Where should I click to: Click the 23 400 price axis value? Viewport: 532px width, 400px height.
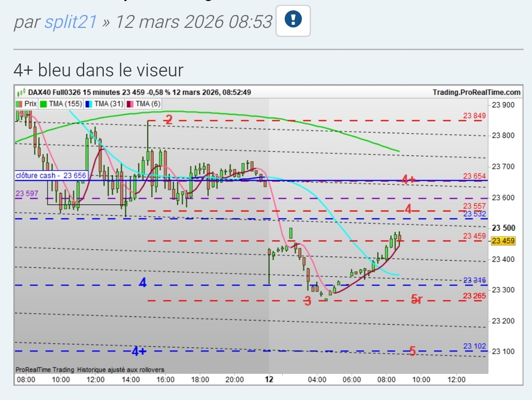point(503,260)
